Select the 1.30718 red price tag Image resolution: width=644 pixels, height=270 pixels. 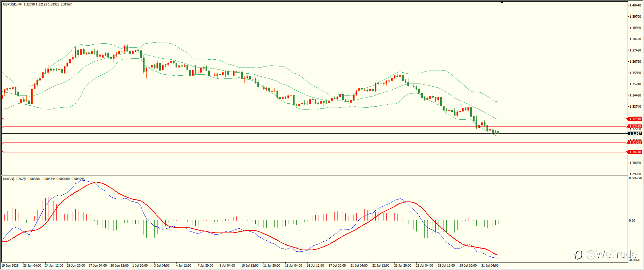[635, 152]
